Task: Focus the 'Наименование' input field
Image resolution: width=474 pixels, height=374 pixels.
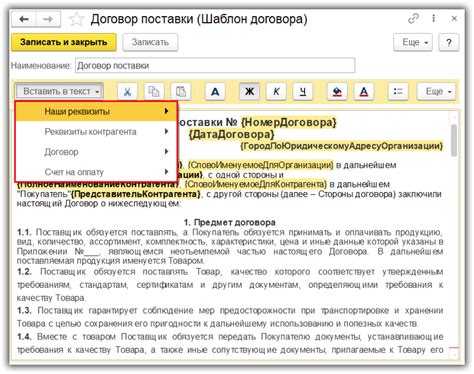Action: click(215, 66)
